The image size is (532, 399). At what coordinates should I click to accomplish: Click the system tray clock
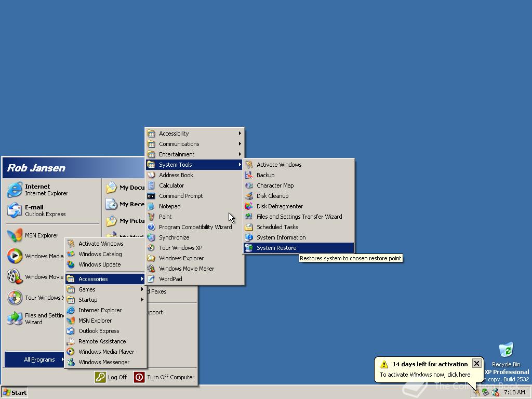(514, 392)
